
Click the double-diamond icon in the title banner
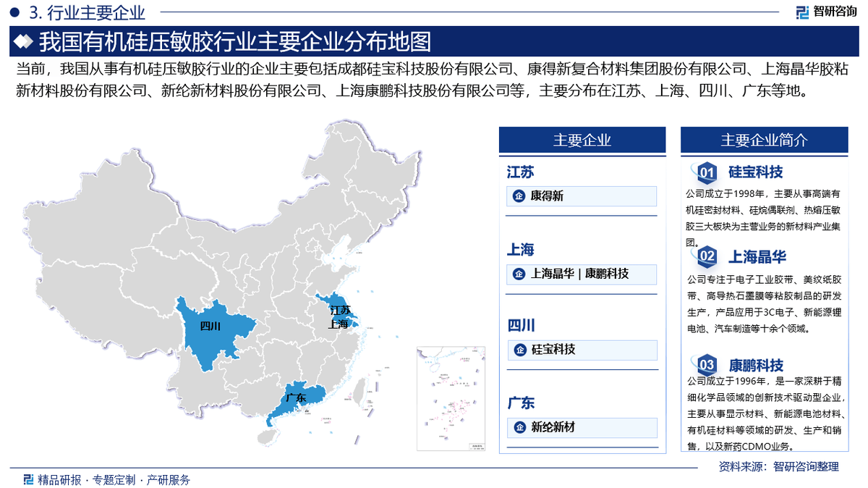[24, 41]
